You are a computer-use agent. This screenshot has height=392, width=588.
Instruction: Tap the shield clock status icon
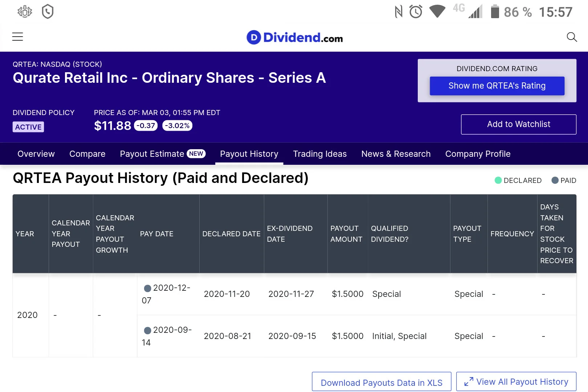pyautogui.click(x=48, y=12)
